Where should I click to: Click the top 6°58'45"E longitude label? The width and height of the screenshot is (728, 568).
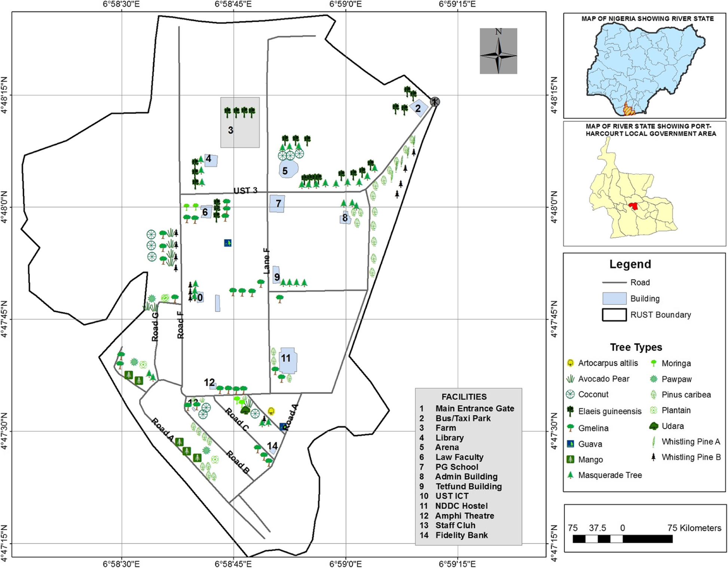pos(233,4)
